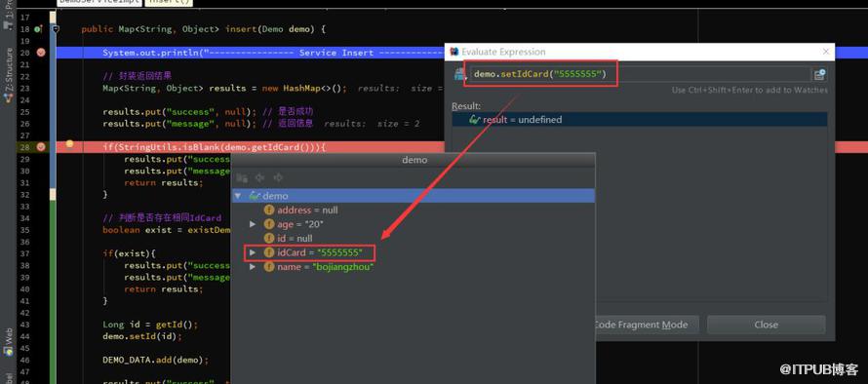Image resolution: width=868 pixels, height=384 pixels.
Task: Click the if(exist){ line
Action: [x=129, y=253]
